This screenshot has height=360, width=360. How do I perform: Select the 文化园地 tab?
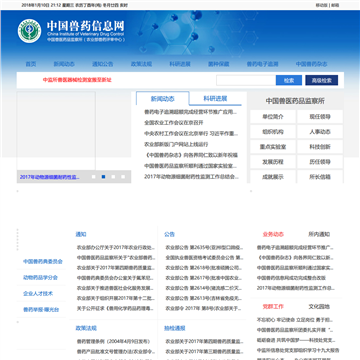click(x=319, y=307)
